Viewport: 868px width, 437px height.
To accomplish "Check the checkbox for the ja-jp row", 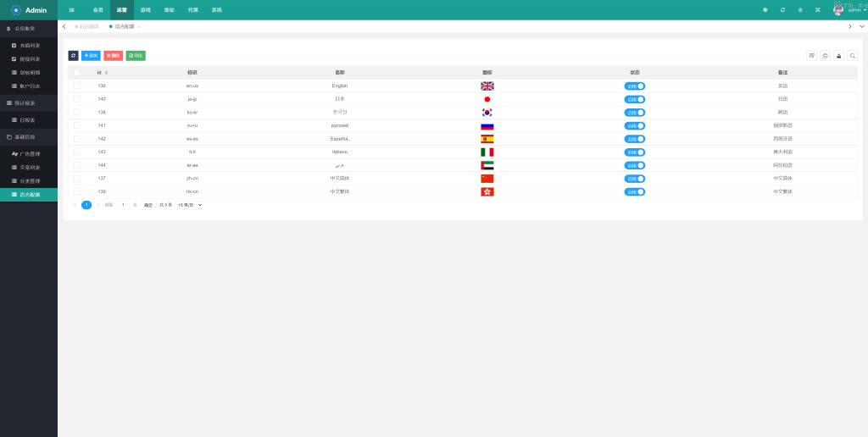I will [x=76, y=99].
